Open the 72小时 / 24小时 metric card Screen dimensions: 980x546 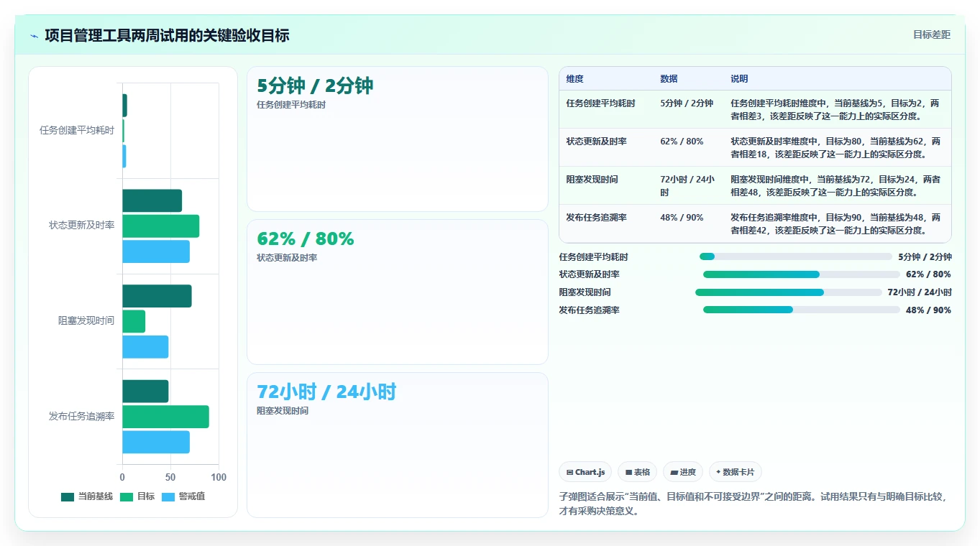[398, 445]
